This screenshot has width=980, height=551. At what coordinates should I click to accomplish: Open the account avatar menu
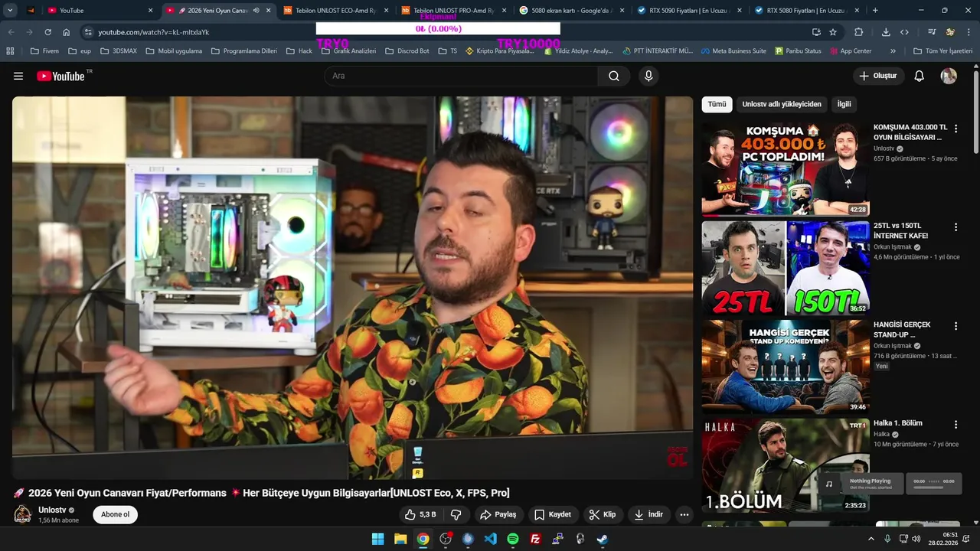click(949, 76)
